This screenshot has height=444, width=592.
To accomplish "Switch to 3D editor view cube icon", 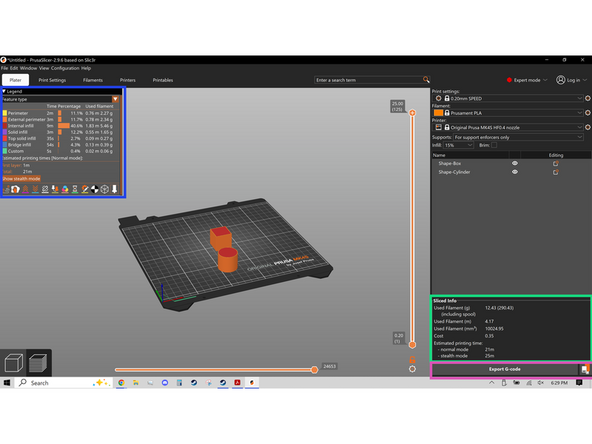I will pos(14,363).
